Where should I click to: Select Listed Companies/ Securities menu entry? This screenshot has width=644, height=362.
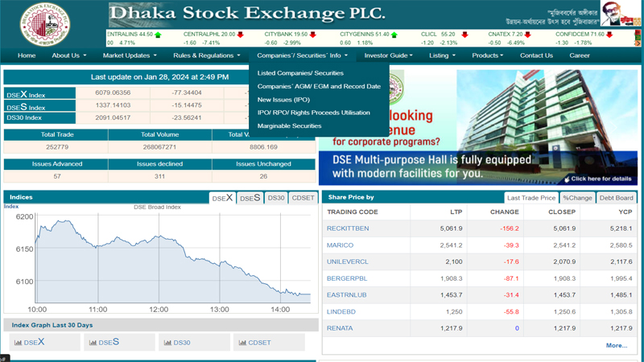[x=300, y=73]
